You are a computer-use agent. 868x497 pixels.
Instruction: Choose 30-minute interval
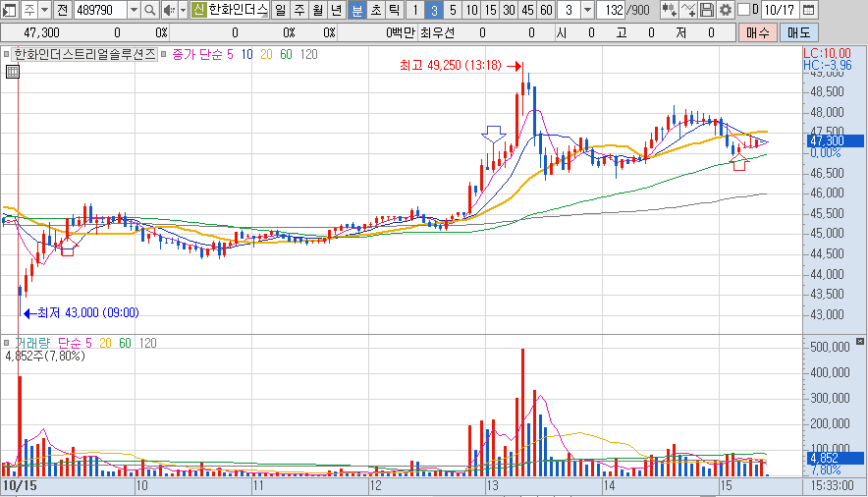(x=510, y=10)
